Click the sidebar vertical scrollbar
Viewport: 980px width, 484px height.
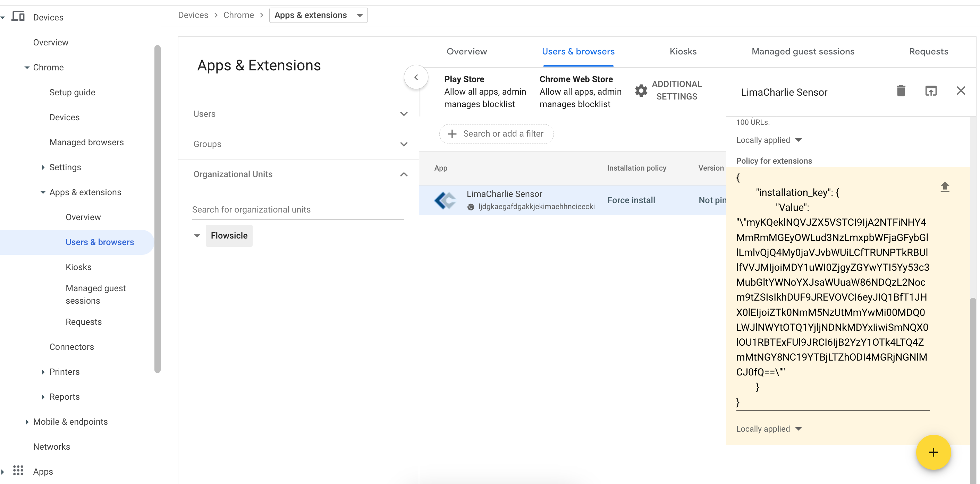(x=158, y=209)
